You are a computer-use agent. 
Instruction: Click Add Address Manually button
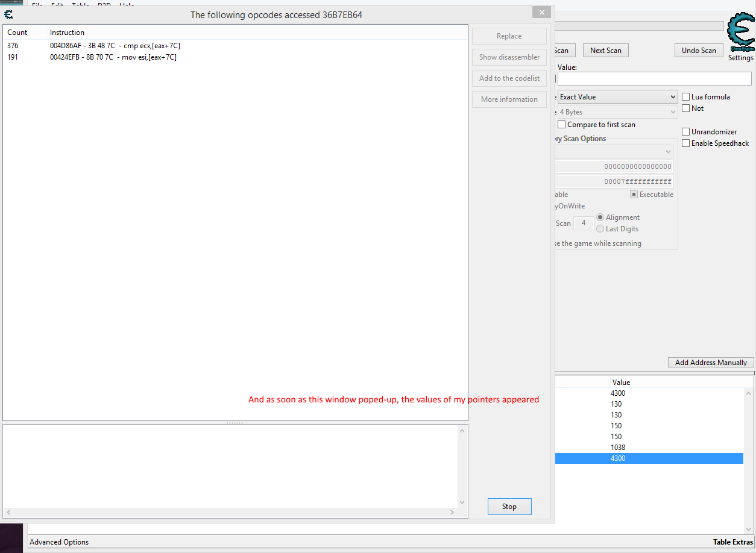click(711, 363)
